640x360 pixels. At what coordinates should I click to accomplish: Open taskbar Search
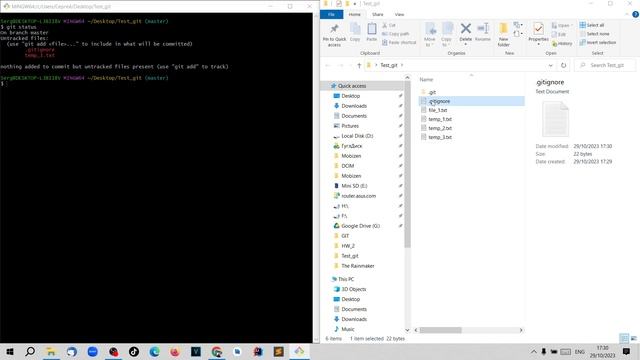(30, 352)
